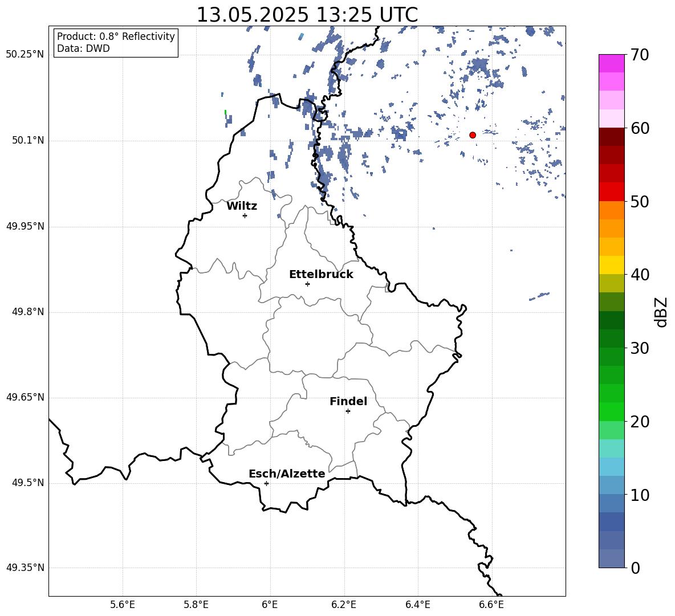Click the title '13.05.2025 13:25 UTC'

pyautogui.click(x=307, y=15)
